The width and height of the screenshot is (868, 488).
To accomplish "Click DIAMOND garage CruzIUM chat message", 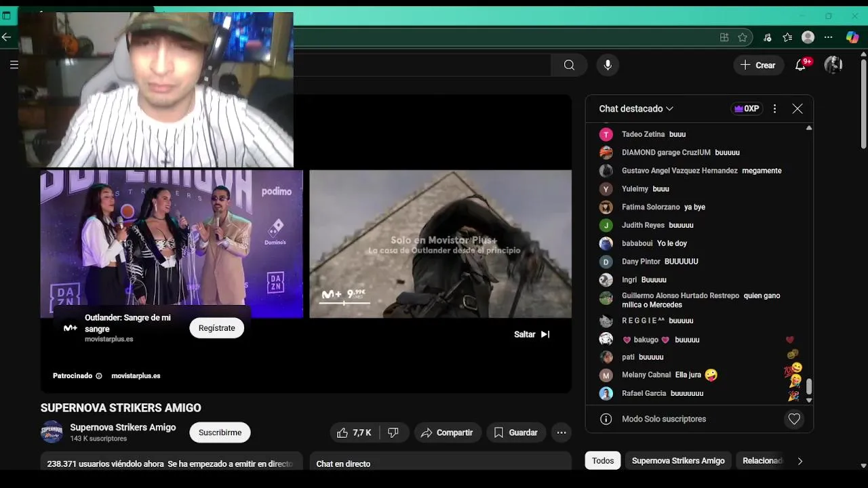I will coord(698,152).
